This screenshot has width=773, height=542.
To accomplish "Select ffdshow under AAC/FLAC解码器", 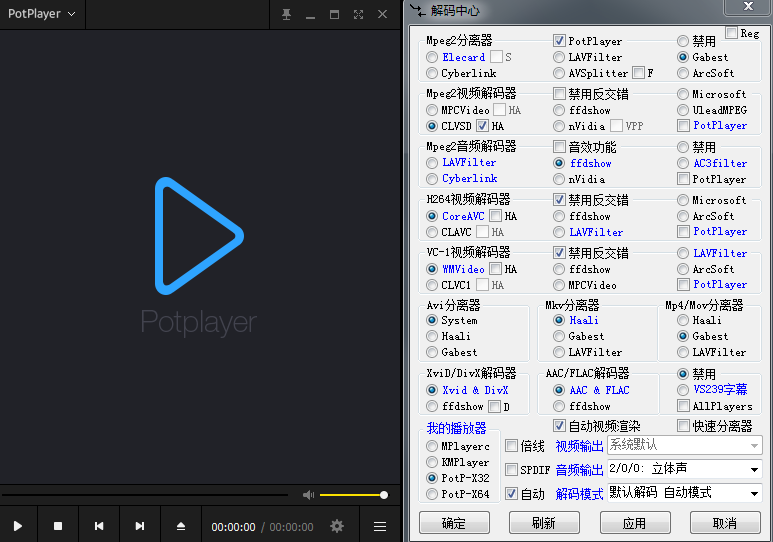I will [559, 406].
